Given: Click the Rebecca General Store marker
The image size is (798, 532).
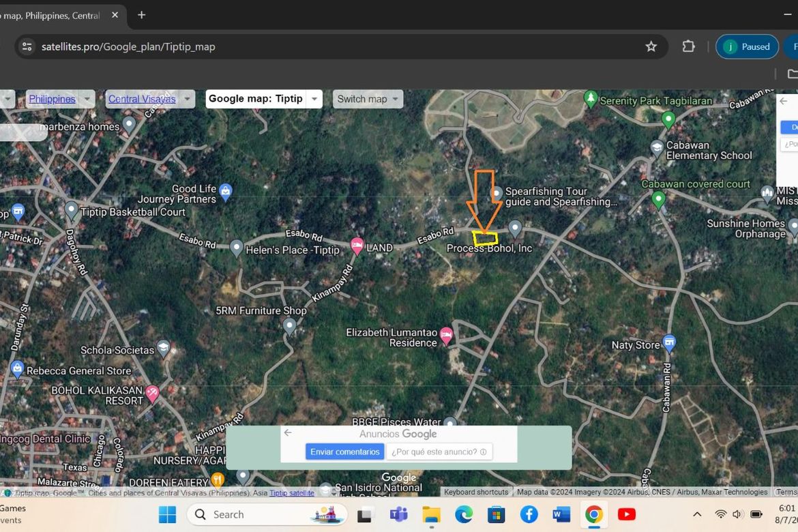Looking at the screenshot, I should (17, 368).
